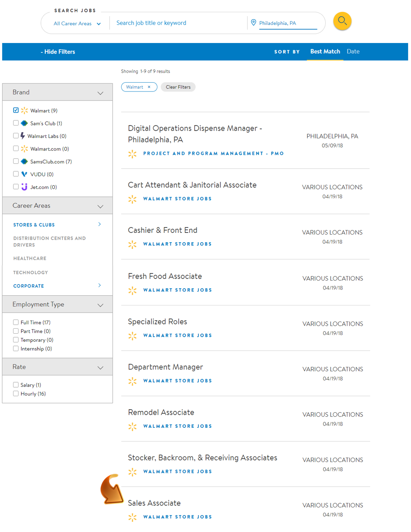
Task: Open the Sales Associate job listing
Action: coord(154,503)
